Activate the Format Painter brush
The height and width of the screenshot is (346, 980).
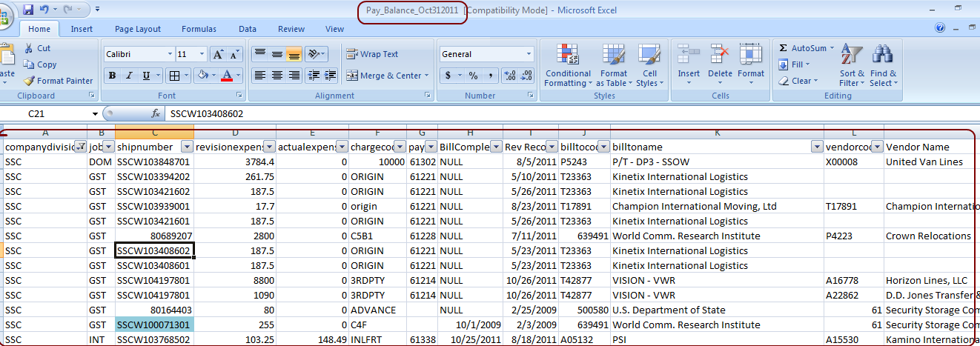pos(58,81)
